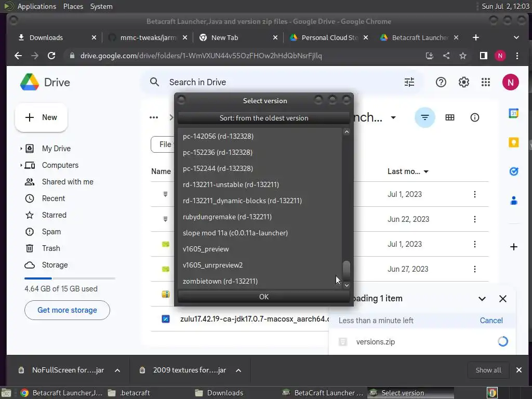Image resolution: width=532 pixels, height=399 pixels.
Task: Switch Drive to grid layout view
Action: (x=450, y=117)
